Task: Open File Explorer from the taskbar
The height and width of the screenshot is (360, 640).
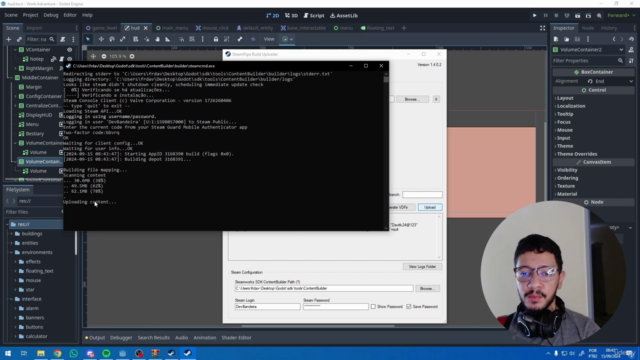Action: 41,353
